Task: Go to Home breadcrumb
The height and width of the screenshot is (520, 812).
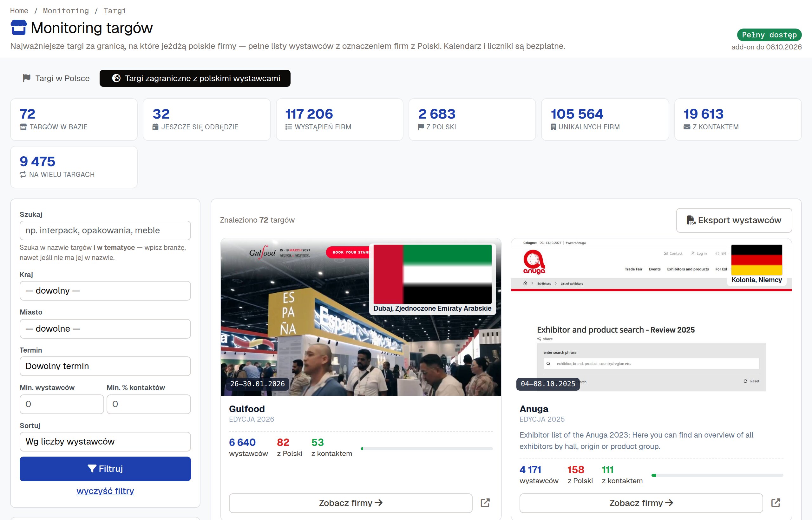Action: pos(19,11)
